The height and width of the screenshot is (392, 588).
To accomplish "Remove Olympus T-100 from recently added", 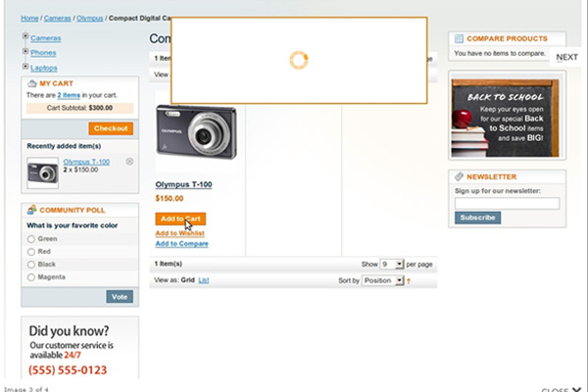I will click(x=129, y=162).
